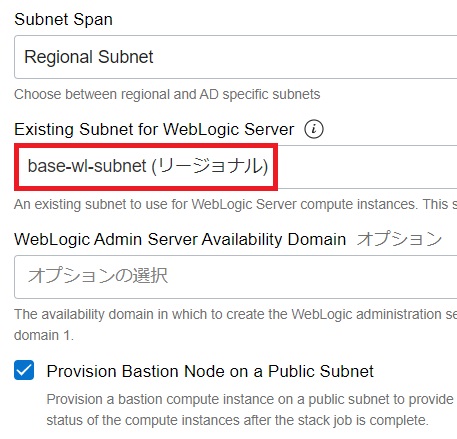457x439 pixels.
Task: Click the Provision Bastion Node label text
Action: point(210,371)
